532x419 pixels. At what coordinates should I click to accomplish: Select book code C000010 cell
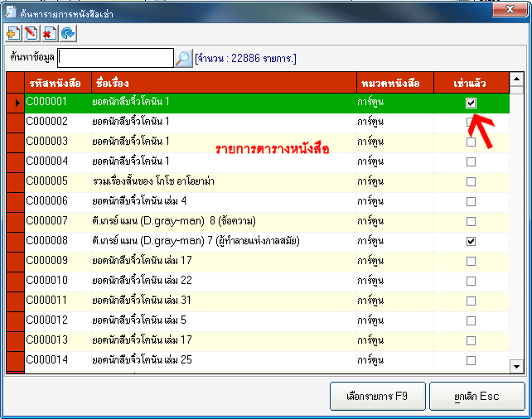click(58, 281)
